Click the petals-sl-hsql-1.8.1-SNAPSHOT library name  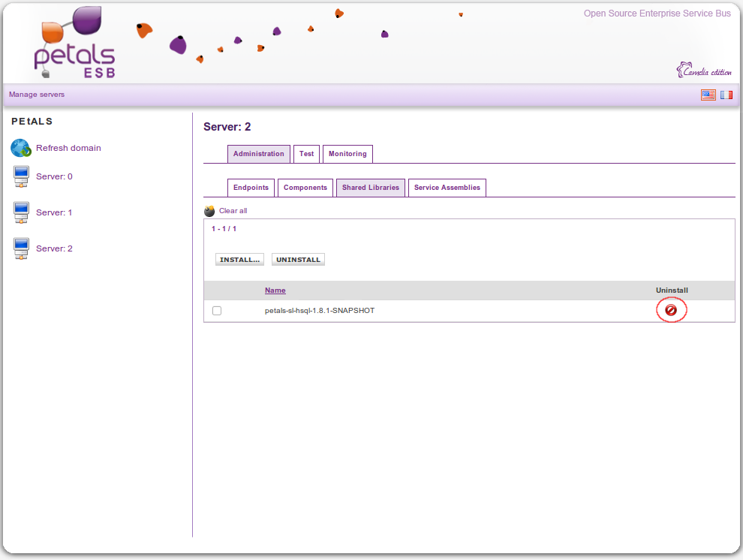[319, 311]
